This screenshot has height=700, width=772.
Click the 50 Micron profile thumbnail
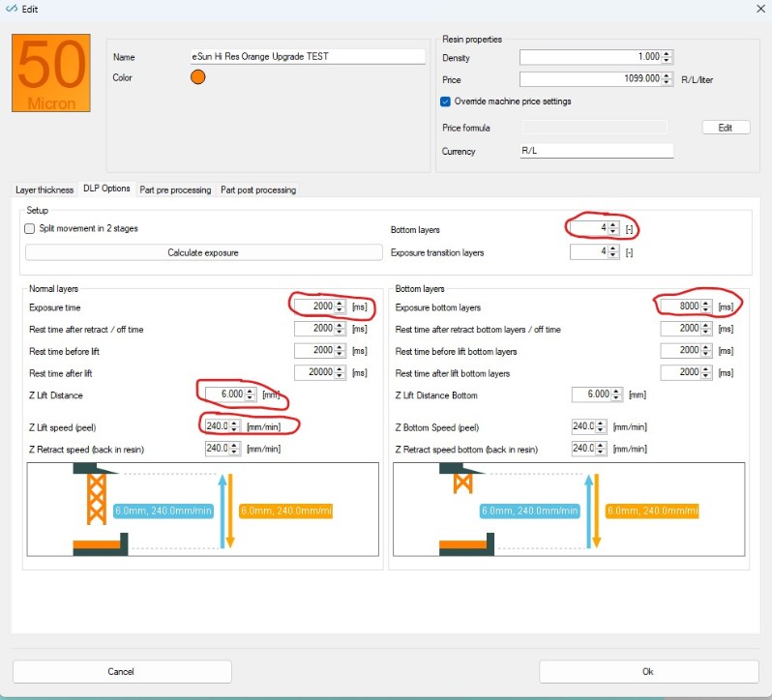pos(50,73)
